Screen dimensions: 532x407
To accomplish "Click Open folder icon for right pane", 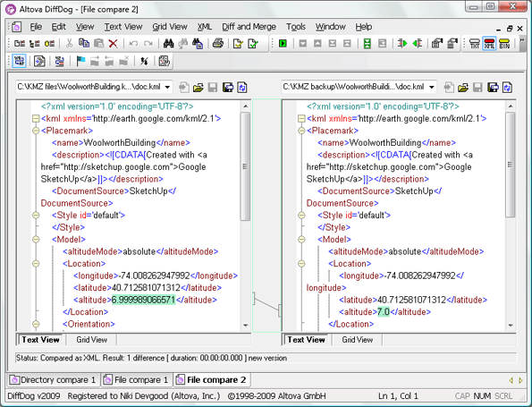I will tap(463, 88).
